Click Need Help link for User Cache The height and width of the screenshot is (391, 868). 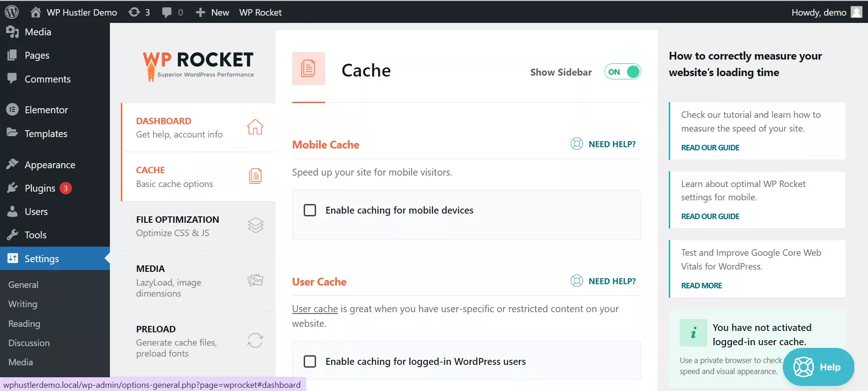point(612,281)
